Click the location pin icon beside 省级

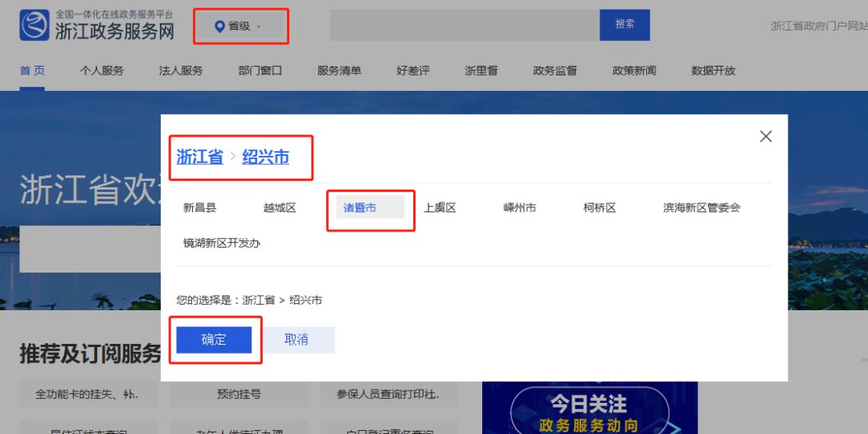point(219,26)
